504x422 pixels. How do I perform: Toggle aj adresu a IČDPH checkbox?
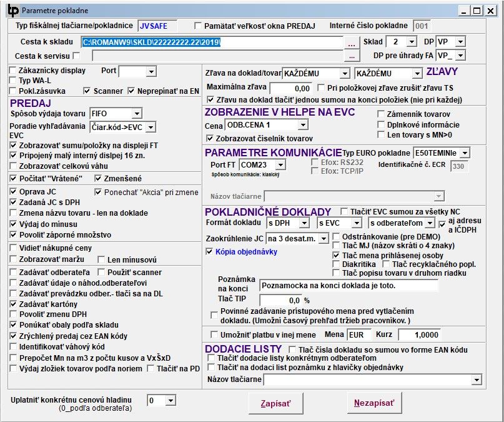[x=442, y=224]
